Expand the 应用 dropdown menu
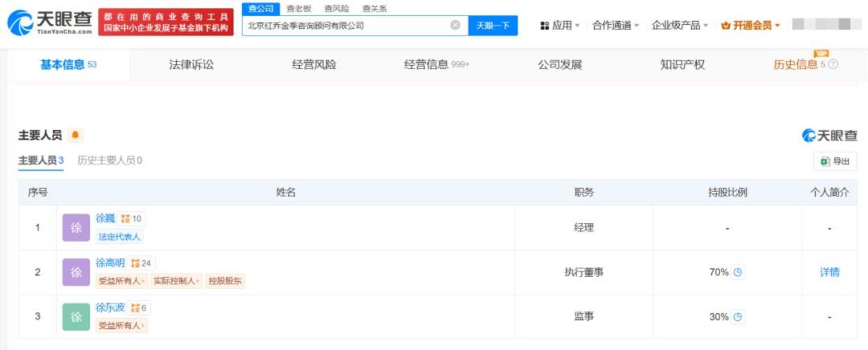The width and height of the screenshot is (868, 350). coord(560,25)
